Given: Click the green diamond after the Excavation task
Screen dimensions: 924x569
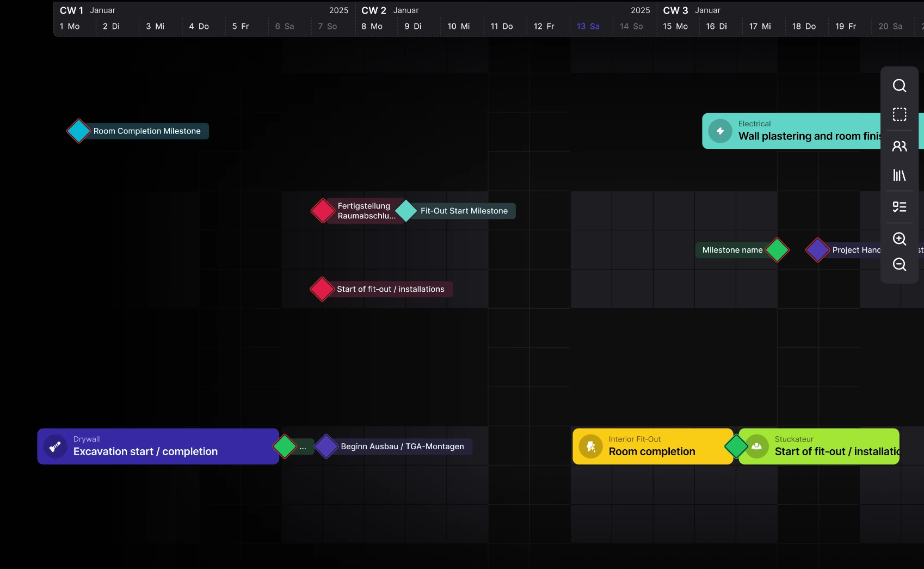Looking at the screenshot, I should click(x=285, y=446).
